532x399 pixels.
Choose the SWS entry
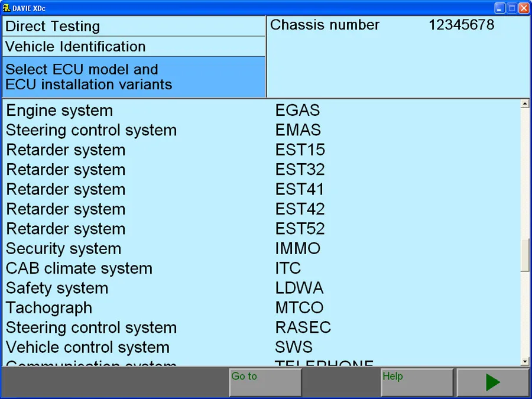[x=294, y=347]
